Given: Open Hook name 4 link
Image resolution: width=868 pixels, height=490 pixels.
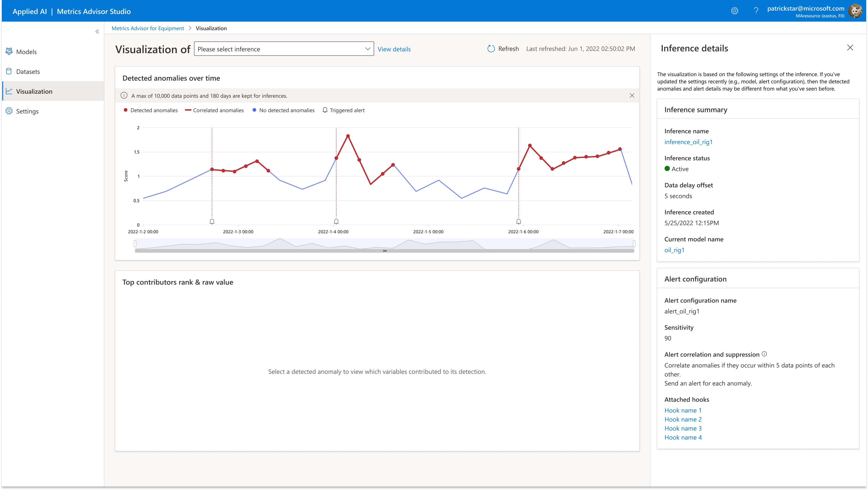Looking at the screenshot, I should click(683, 438).
